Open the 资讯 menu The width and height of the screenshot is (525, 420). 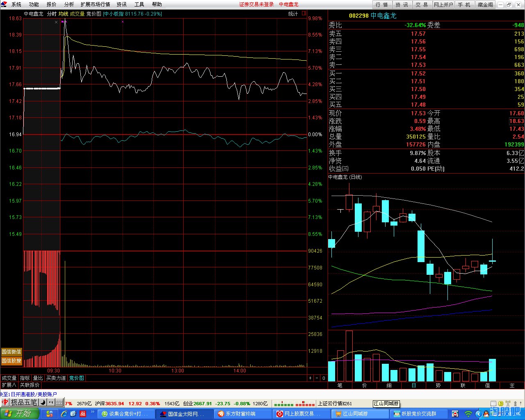122,5
